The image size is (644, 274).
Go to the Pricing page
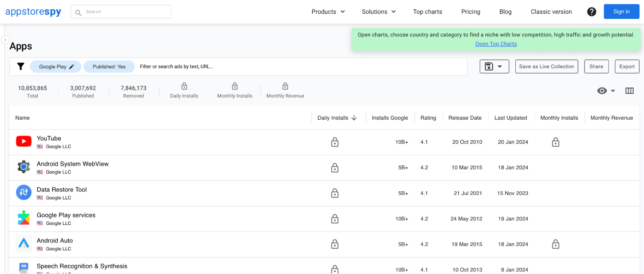470,12
